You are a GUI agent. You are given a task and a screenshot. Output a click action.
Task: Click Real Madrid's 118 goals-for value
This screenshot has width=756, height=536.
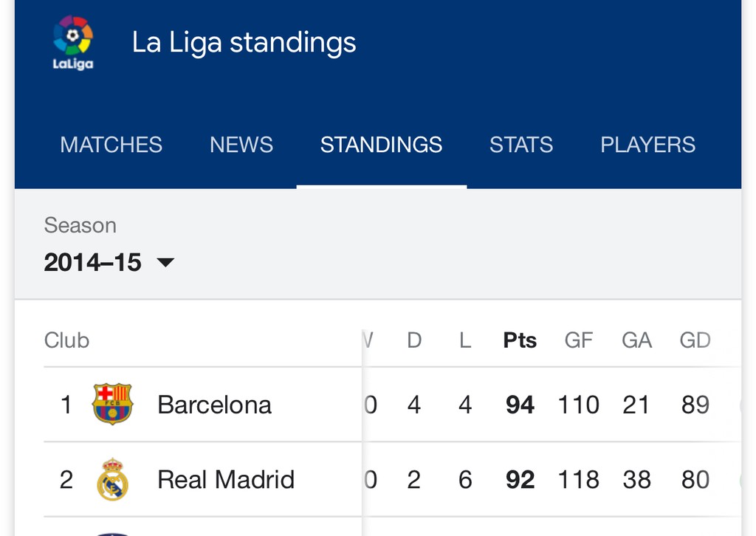[x=579, y=480]
